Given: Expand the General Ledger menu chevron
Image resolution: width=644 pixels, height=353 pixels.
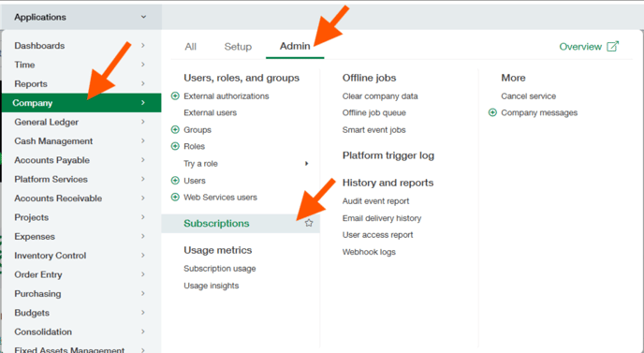Looking at the screenshot, I should 143,122.
